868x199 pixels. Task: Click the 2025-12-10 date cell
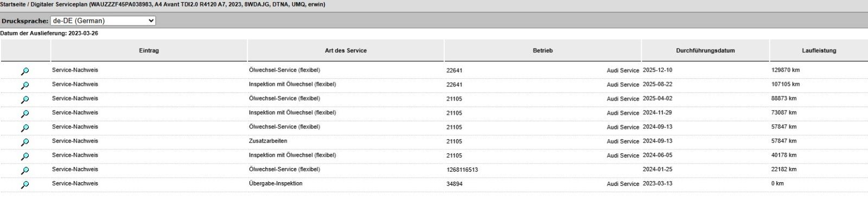click(658, 70)
